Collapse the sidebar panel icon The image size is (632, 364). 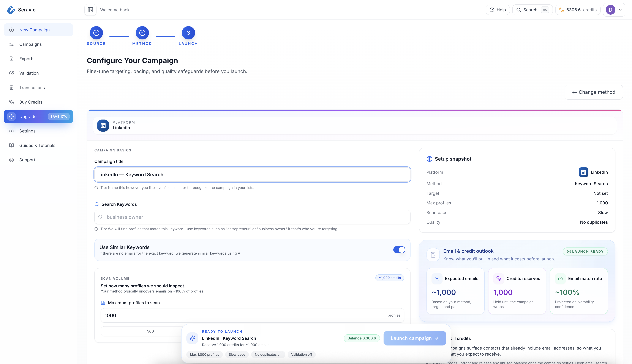pos(90,10)
